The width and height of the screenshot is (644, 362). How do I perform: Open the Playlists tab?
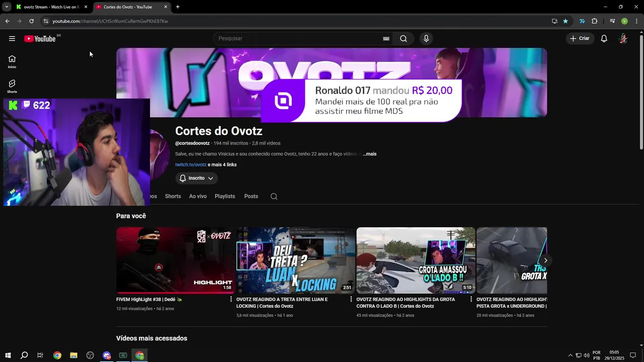(x=225, y=197)
